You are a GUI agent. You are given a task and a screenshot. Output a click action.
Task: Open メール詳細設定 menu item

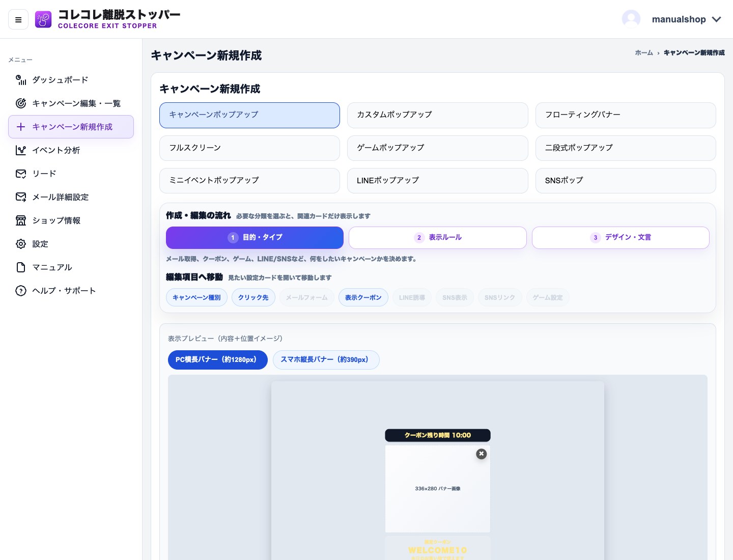click(x=71, y=197)
